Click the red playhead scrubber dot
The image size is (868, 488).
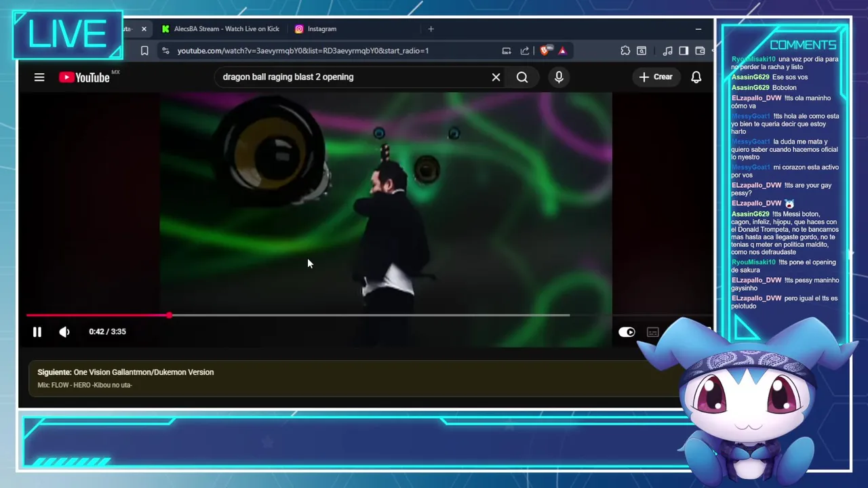(x=169, y=315)
